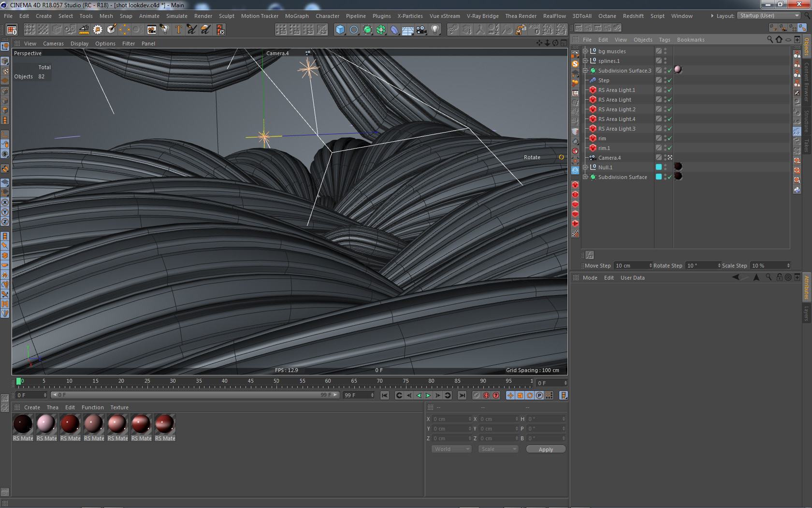
Task: Expand the bg muscles null object
Action: [585, 51]
